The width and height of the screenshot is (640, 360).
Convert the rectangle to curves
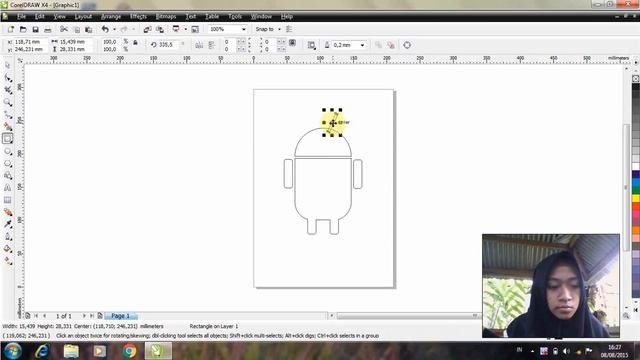click(x=407, y=45)
